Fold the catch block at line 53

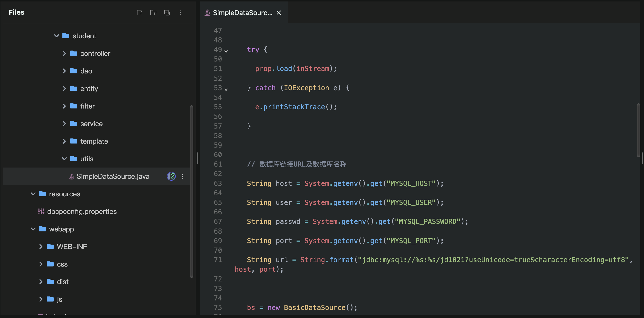[226, 89]
